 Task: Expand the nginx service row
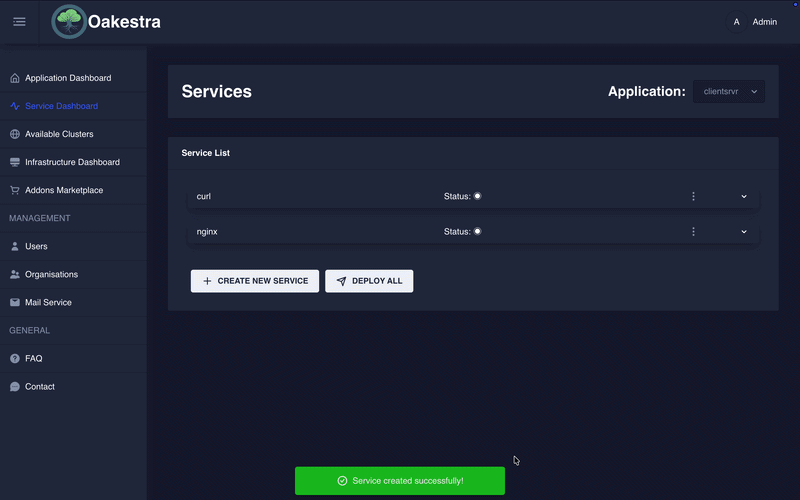744,231
